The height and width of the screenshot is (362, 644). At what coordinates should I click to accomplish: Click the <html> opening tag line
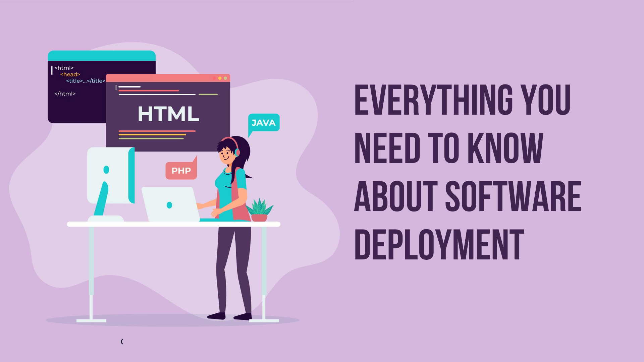[x=64, y=68]
